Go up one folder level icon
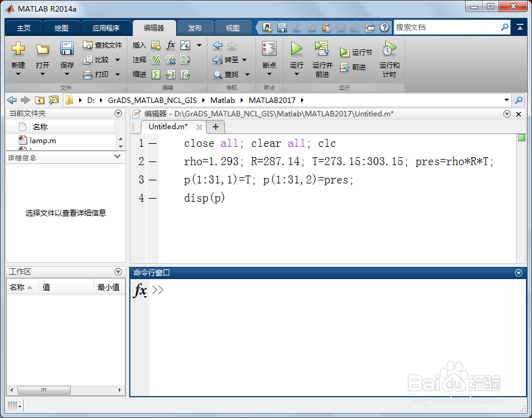Screen dimensions: 532x418 coord(40,100)
